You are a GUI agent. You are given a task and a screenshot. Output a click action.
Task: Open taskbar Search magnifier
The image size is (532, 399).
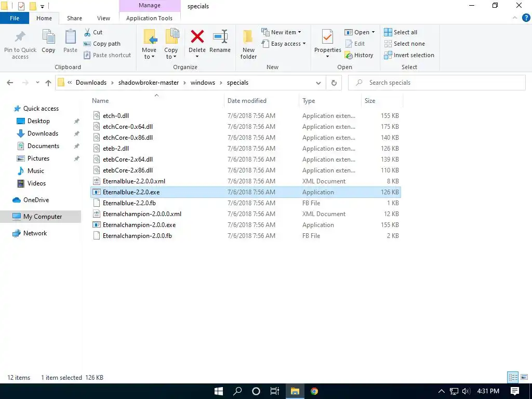pyautogui.click(x=237, y=391)
